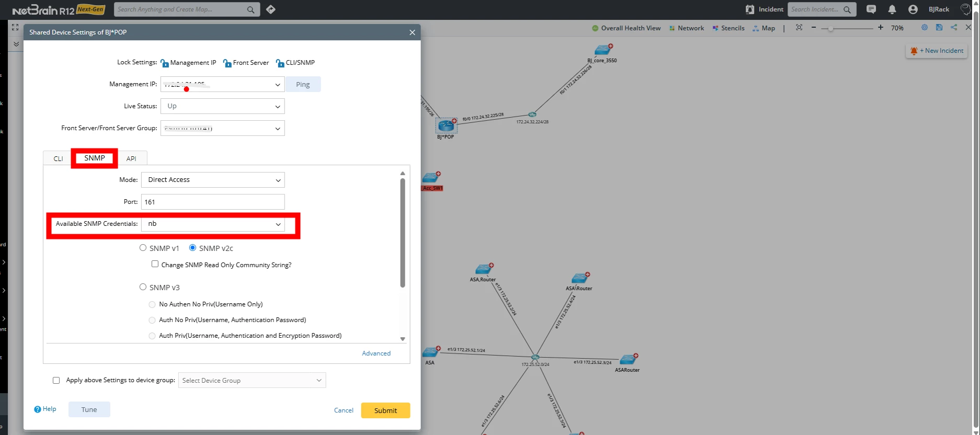Select the BJ*POP router icon on map
Screen dimensions: 980x435
(x=446, y=125)
